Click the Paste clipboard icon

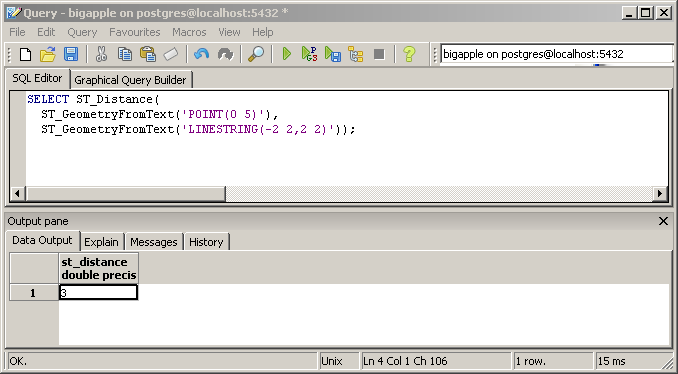pyautogui.click(x=148, y=54)
